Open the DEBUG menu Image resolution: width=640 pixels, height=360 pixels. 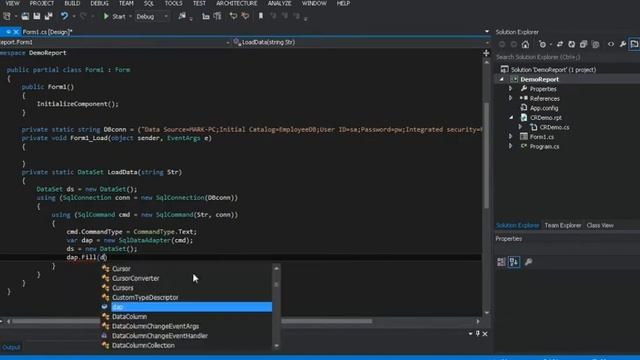tap(100, 3)
